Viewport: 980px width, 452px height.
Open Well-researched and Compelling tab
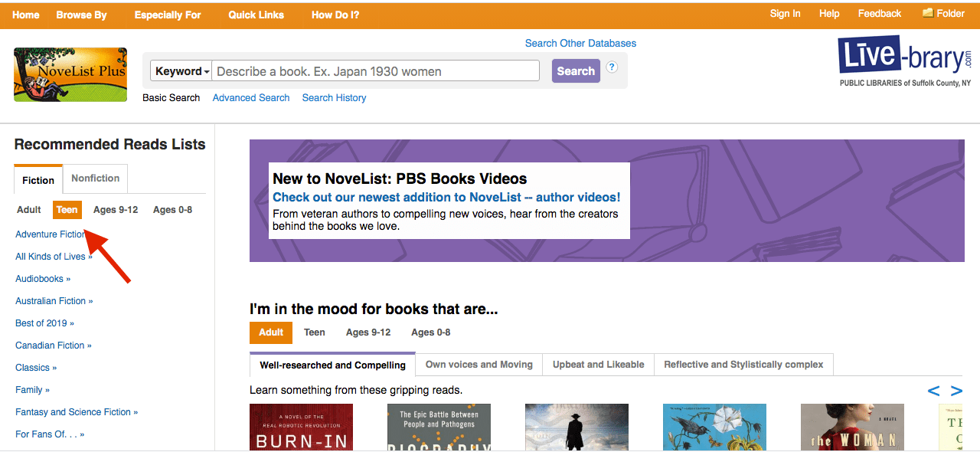(x=332, y=365)
